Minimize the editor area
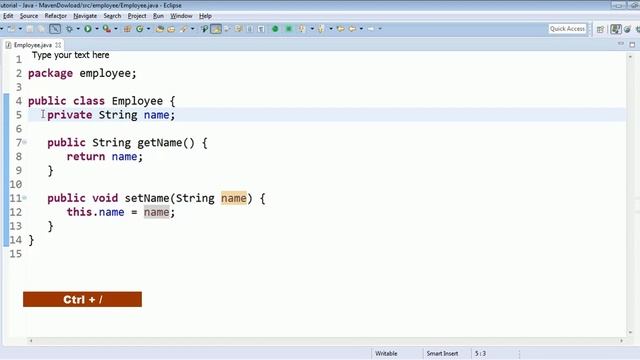 pos(621,44)
